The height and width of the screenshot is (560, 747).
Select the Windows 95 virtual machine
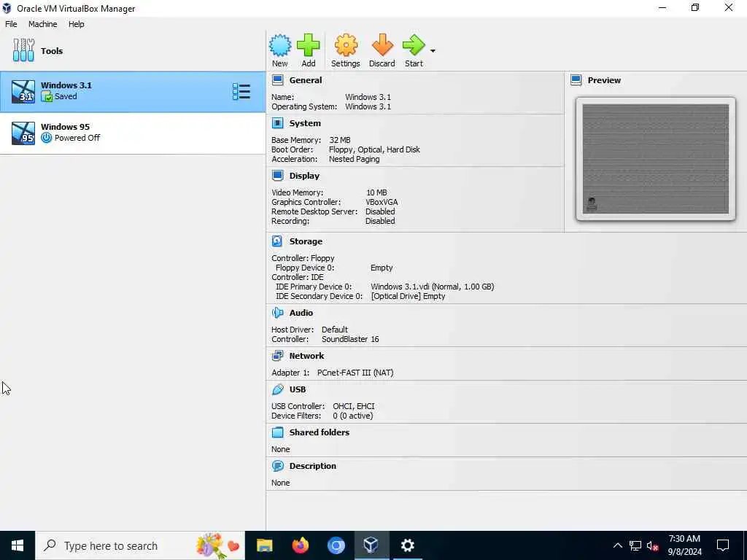click(x=133, y=133)
